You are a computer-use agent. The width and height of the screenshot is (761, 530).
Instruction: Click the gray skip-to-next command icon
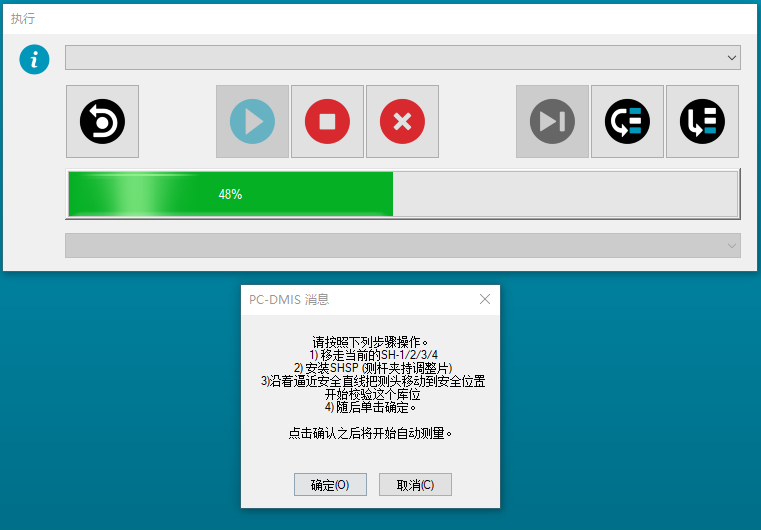[552, 121]
